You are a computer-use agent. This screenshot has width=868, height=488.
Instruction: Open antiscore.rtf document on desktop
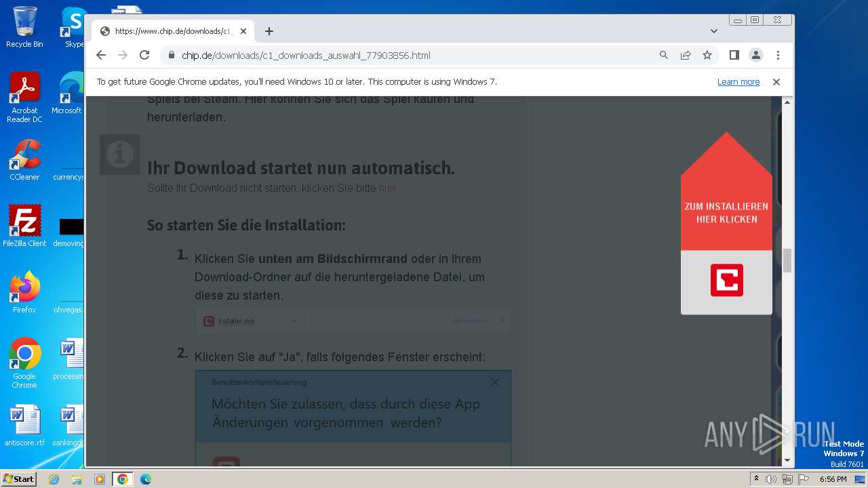[24, 426]
